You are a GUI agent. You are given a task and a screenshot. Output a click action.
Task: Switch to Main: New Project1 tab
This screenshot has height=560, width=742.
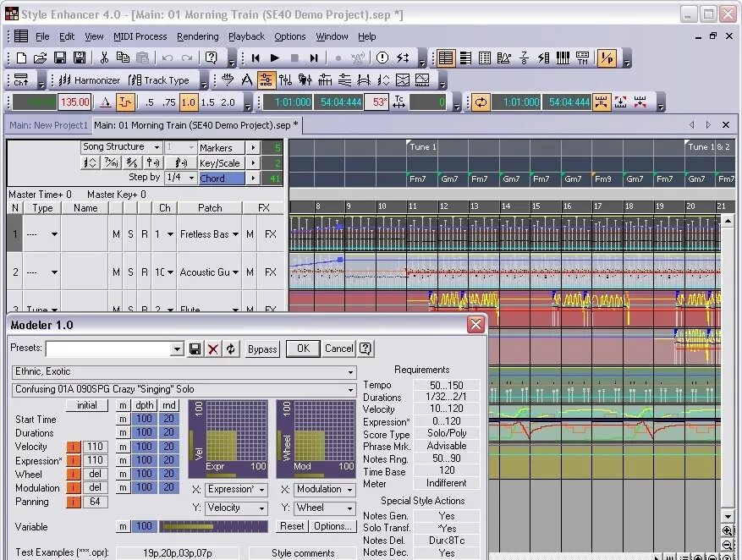49,125
